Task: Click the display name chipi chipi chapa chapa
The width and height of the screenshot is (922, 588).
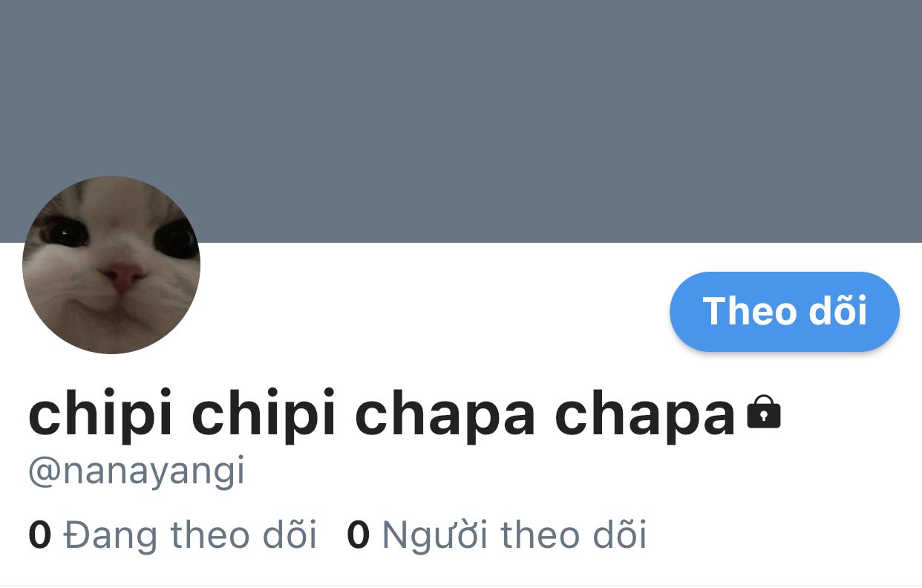Action: tap(382, 415)
